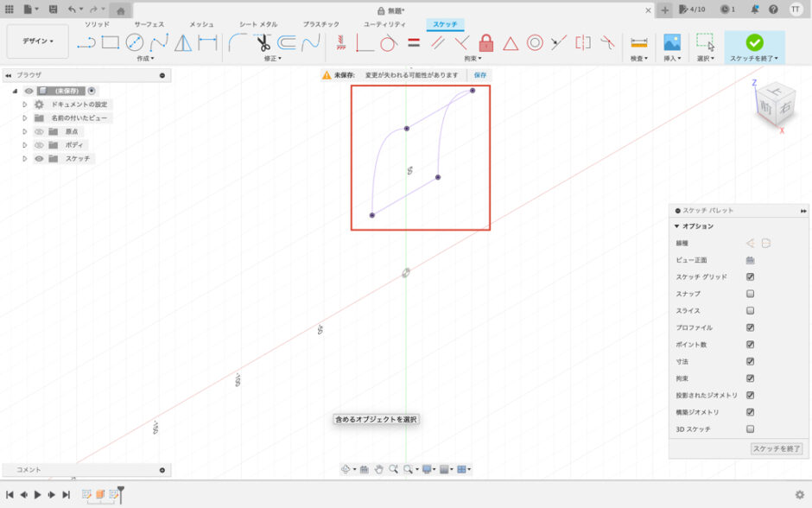The image size is (812, 508).
Task: Switch to the シート メタル tab
Action: (258, 24)
